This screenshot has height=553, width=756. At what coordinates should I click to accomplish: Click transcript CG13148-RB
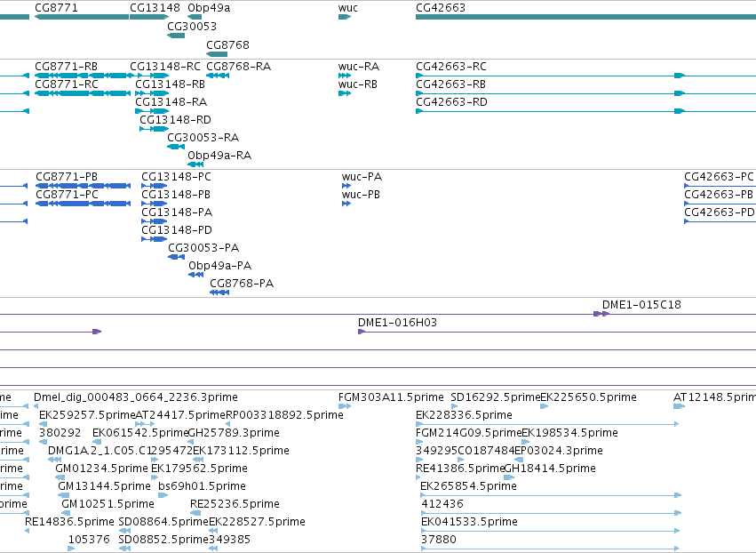coord(171,84)
